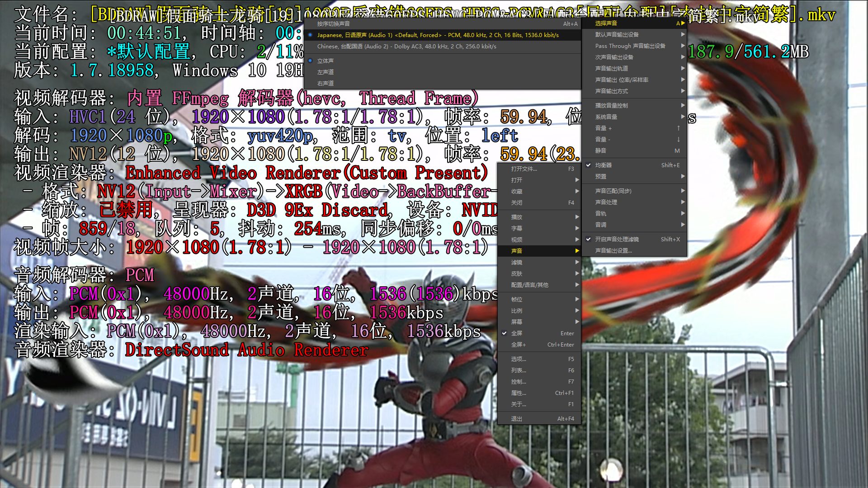Open 关于... about item
The image size is (868, 488).
pos(539,404)
